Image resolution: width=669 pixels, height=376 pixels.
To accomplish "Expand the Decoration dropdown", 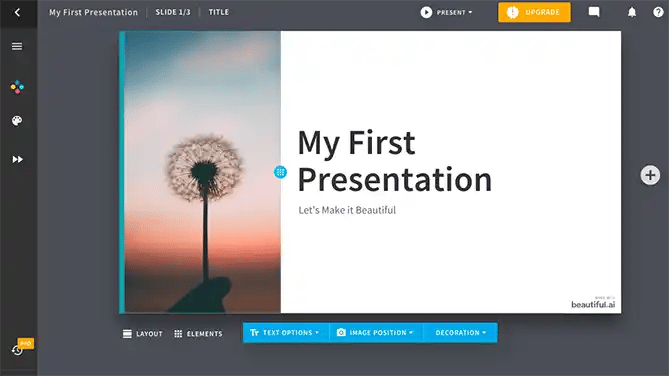I will (x=460, y=332).
